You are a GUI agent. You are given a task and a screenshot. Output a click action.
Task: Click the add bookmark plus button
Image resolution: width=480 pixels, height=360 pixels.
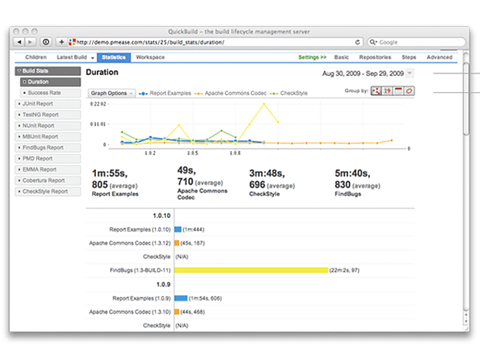pyautogui.click(x=61, y=42)
